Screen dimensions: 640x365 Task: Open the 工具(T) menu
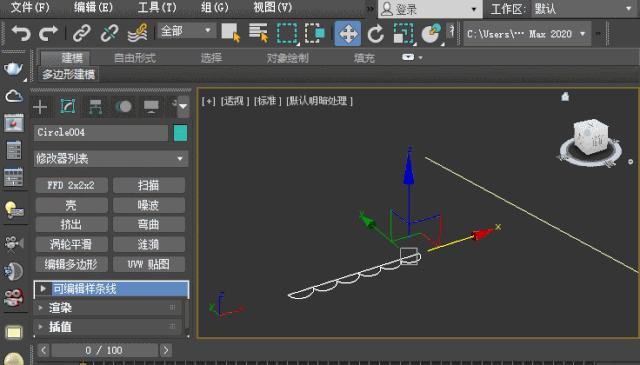(157, 7)
